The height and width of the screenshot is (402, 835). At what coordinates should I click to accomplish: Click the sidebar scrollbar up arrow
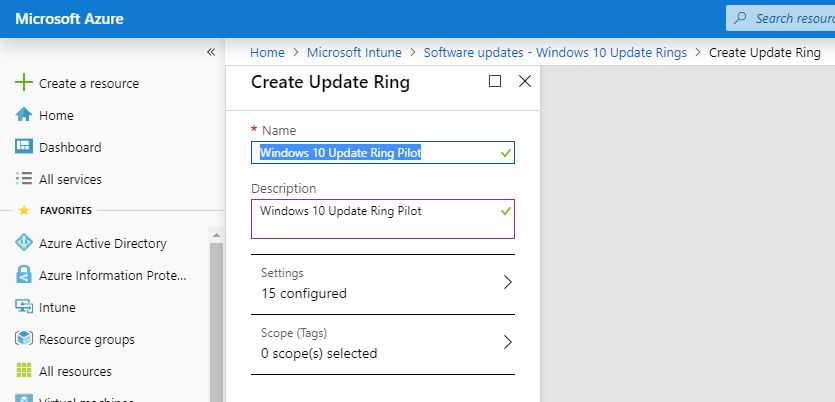(x=216, y=235)
